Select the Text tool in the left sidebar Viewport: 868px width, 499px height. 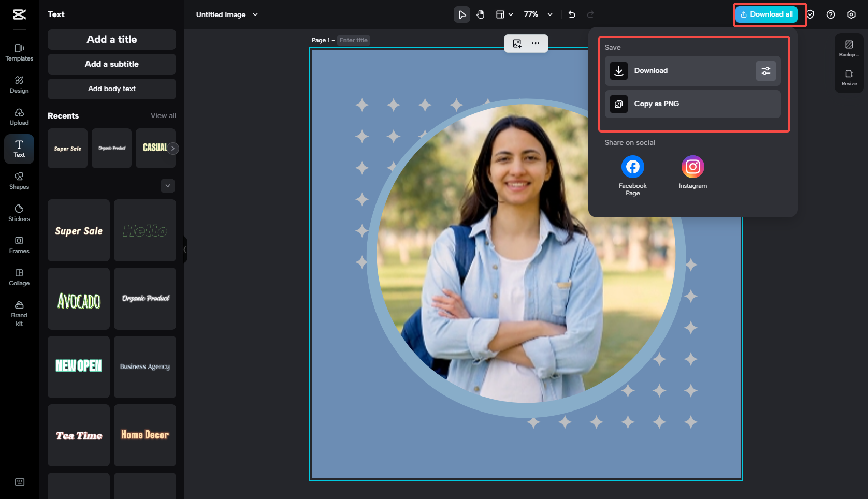19,149
